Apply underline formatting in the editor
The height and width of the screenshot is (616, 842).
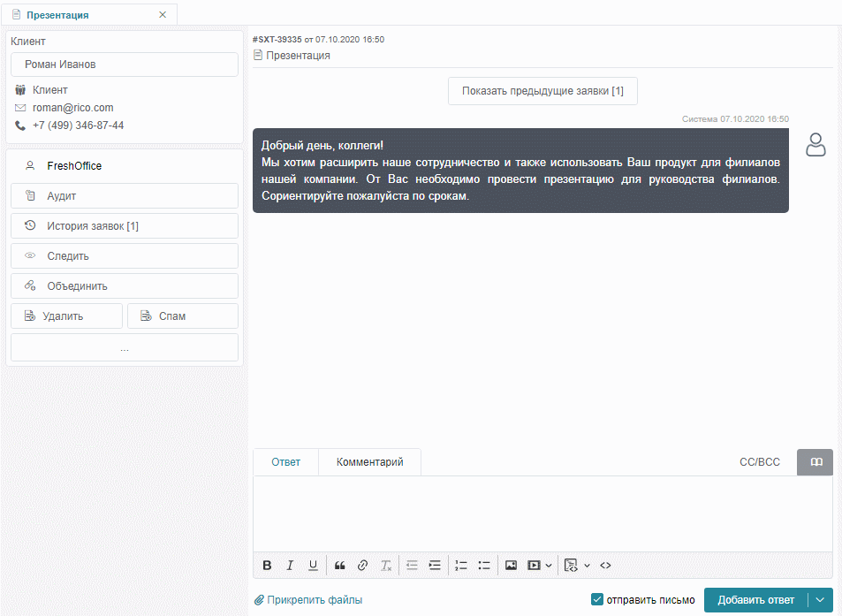pyautogui.click(x=313, y=565)
